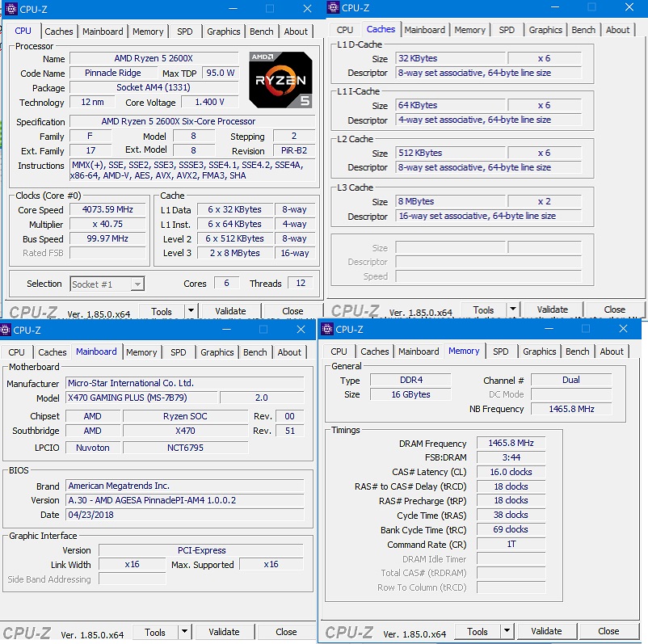
Task: Open Caches tab in Mainboard window
Action: [53, 352]
